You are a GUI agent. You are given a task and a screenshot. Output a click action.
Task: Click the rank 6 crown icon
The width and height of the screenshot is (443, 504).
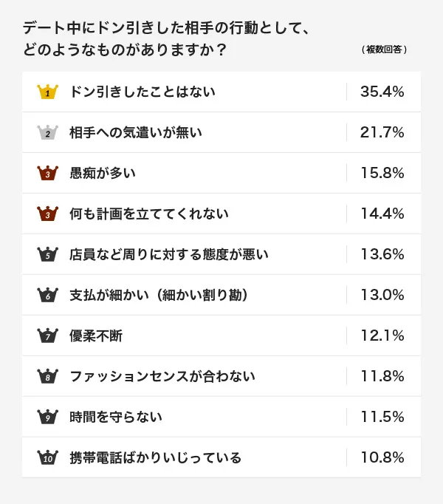tap(47, 295)
